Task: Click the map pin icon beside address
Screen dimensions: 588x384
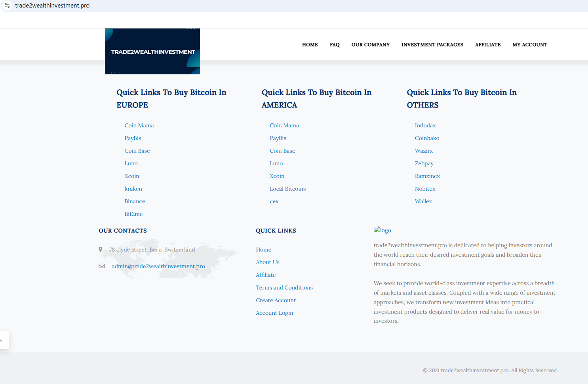Action: (101, 250)
